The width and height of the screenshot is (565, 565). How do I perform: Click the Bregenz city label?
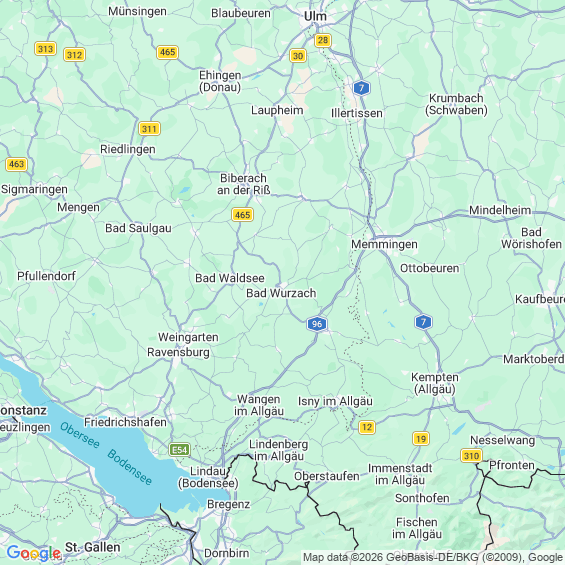228,504
